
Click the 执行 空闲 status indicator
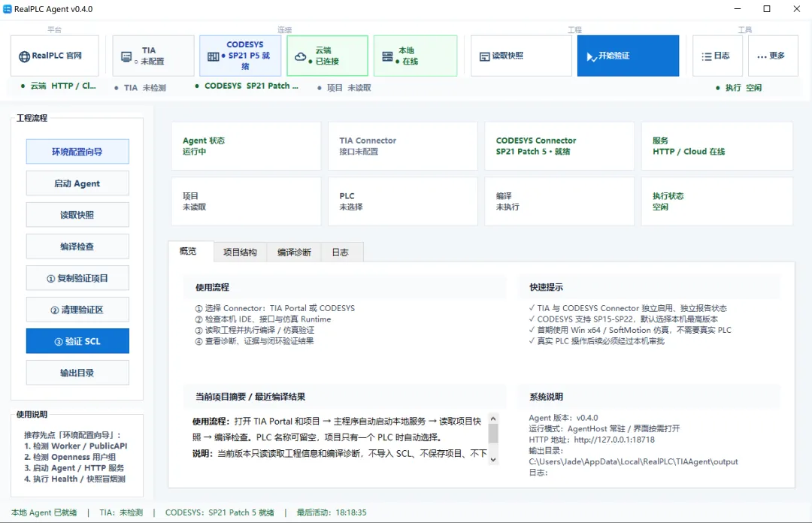coord(738,88)
